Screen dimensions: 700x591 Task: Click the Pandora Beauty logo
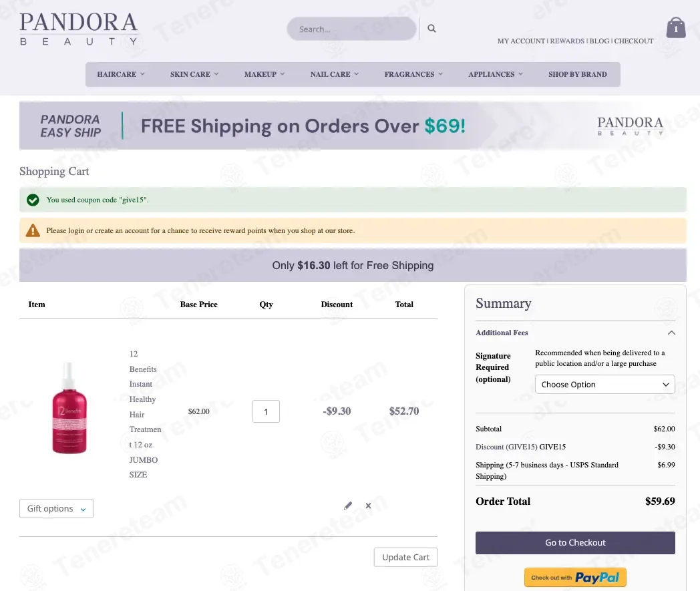coord(79,29)
